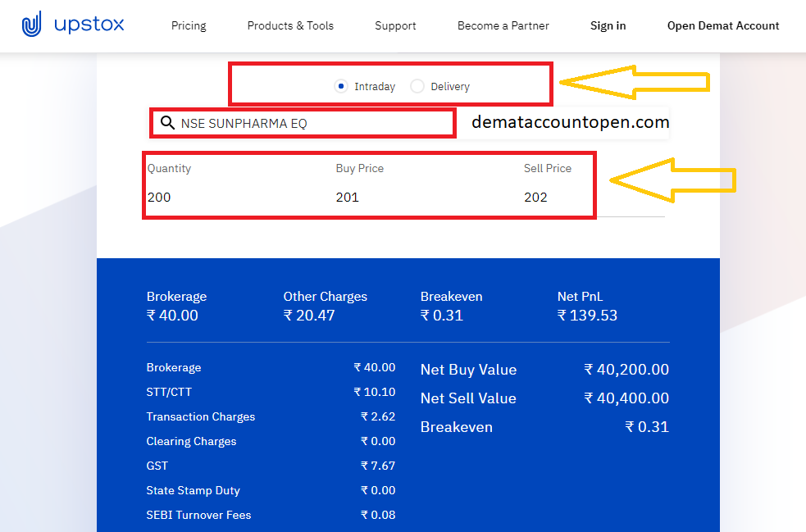This screenshot has height=532, width=806.
Task: Click the Quantity label
Action: point(169,169)
